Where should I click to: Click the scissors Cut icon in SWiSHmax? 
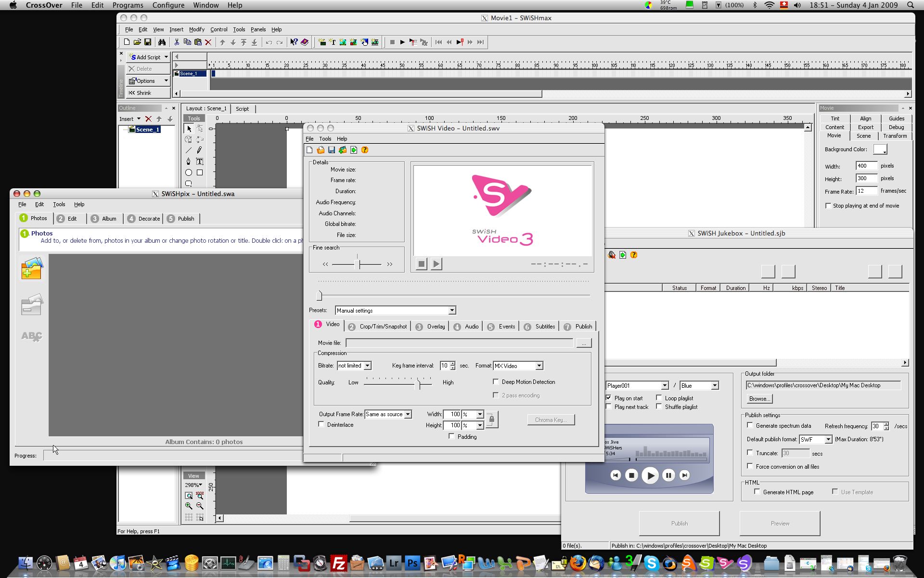click(x=177, y=42)
